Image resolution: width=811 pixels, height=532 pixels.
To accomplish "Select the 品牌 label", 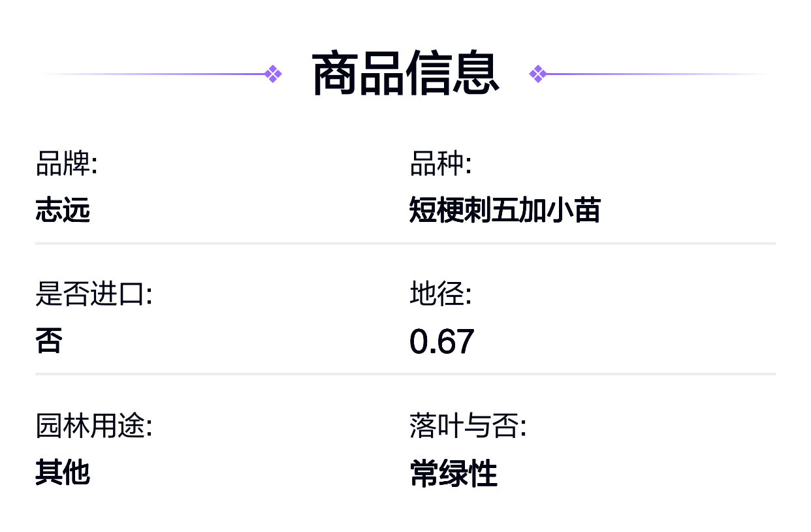I will tap(67, 164).
